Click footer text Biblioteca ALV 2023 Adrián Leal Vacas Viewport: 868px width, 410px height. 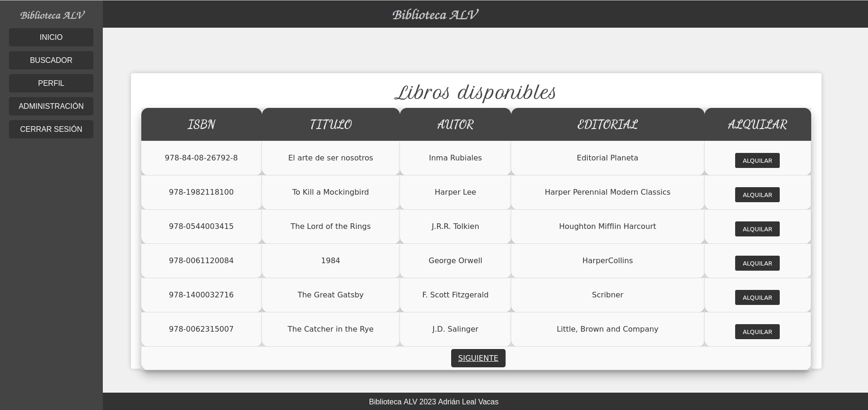click(x=434, y=402)
